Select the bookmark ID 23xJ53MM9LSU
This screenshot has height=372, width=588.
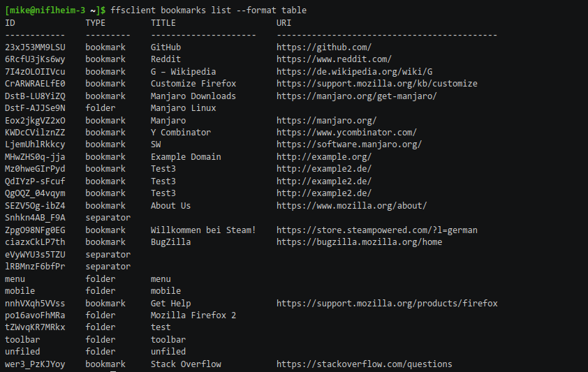coord(35,47)
